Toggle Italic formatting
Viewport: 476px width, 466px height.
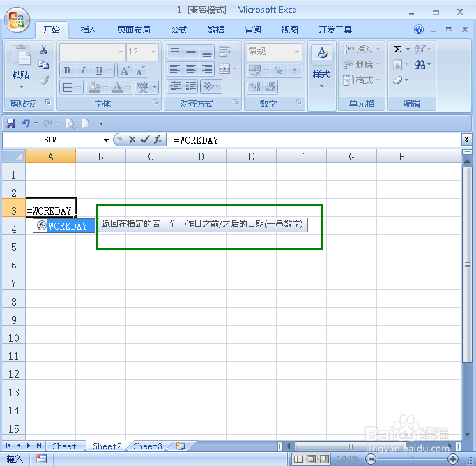(x=83, y=70)
